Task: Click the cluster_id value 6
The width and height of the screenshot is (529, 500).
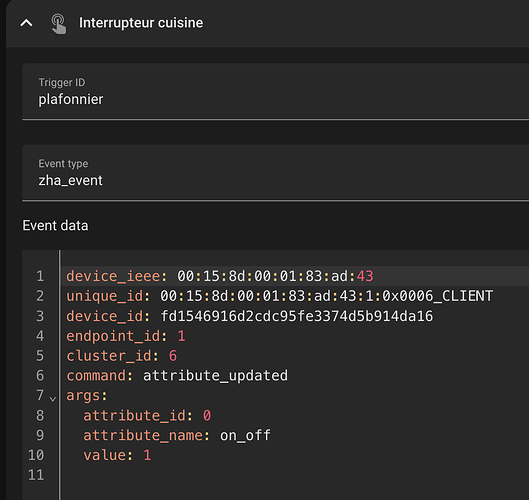Action: (173, 356)
